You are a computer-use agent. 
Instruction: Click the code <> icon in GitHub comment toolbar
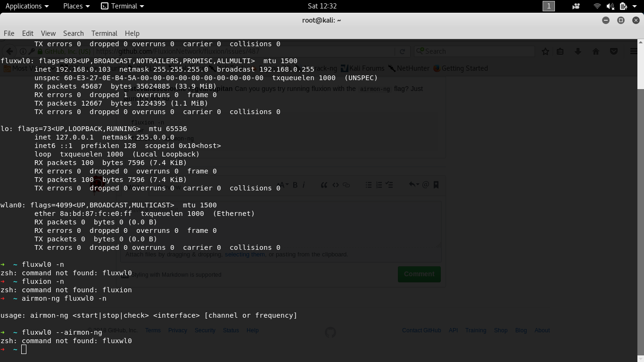pyautogui.click(x=336, y=185)
